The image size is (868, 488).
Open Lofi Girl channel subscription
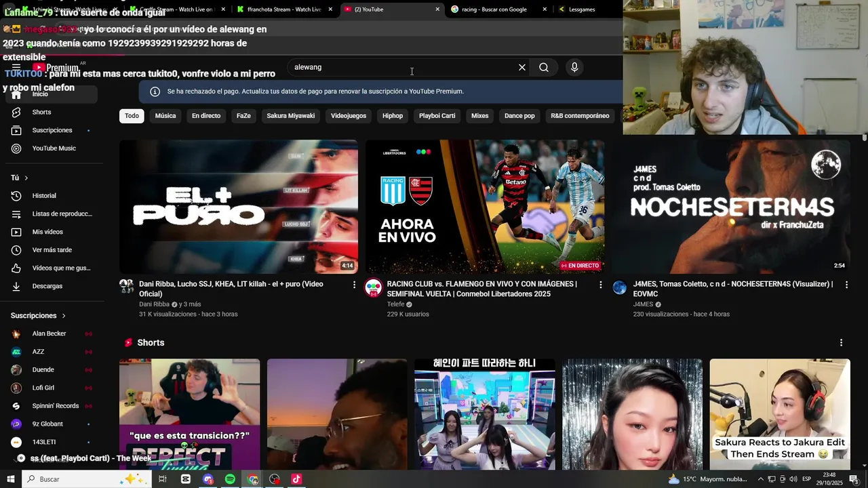point(52,388)
